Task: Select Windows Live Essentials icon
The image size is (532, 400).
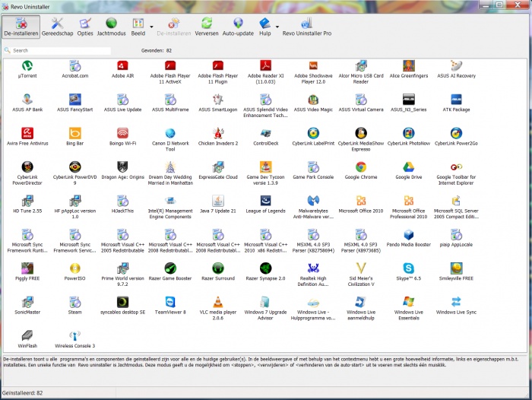Action: [x=409, y=302]
